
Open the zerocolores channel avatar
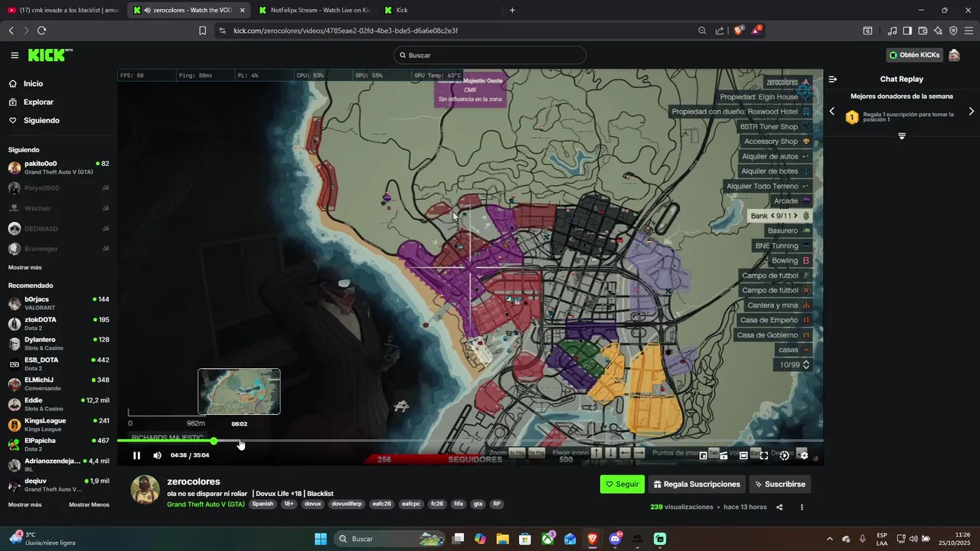pyautogui.click(x=145, y=490)
